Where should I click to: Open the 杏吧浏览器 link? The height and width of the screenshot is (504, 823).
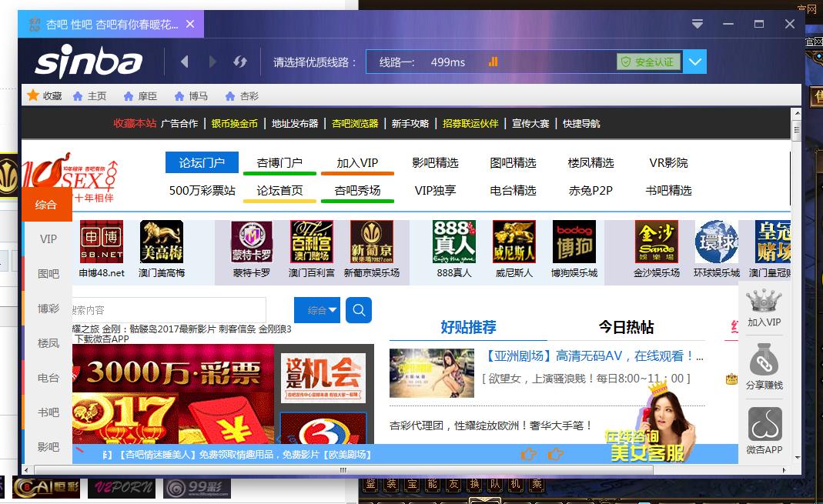point(356,123)
